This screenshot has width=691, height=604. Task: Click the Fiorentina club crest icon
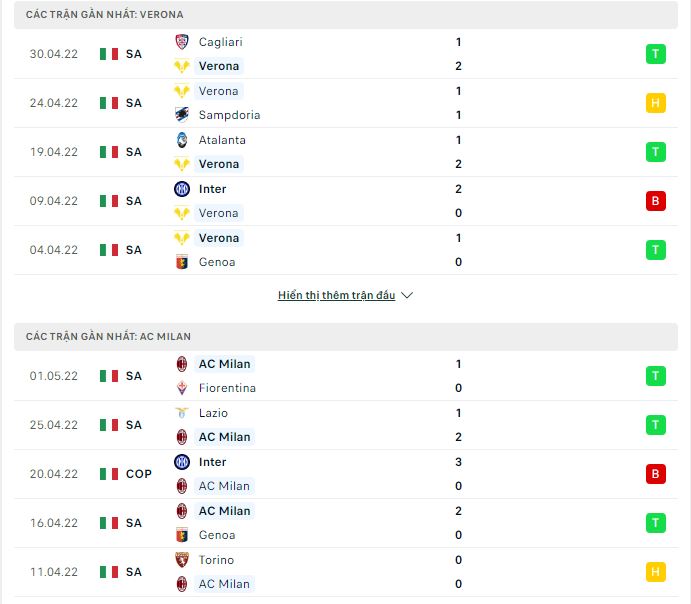(x=182, y=388)
